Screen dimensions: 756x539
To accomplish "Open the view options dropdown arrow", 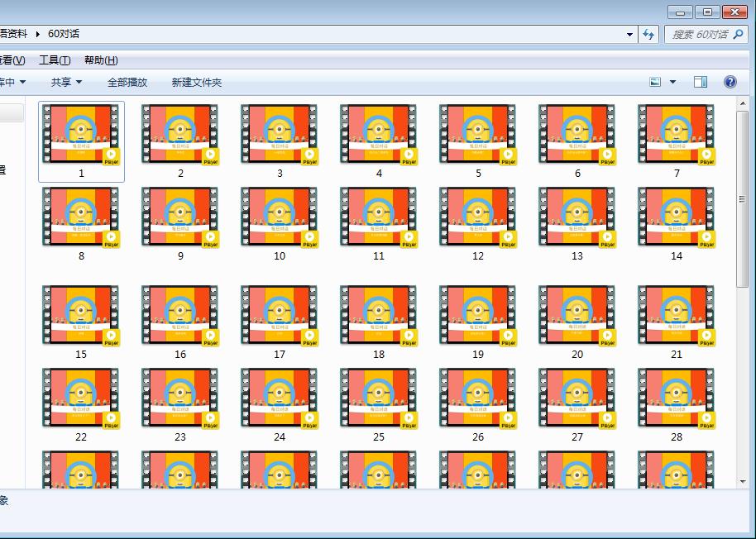I will tap(672, 82).
